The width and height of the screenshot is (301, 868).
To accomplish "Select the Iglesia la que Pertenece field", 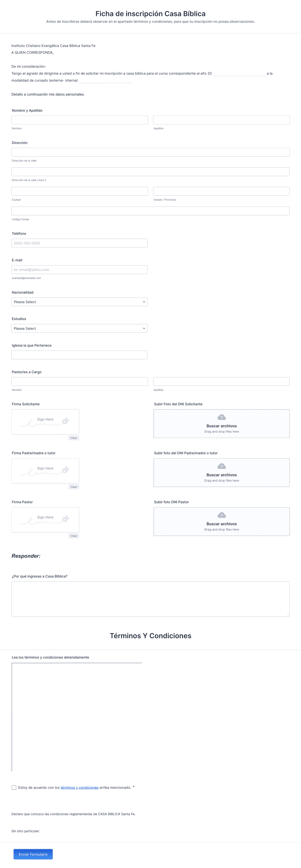I will 79,355.
